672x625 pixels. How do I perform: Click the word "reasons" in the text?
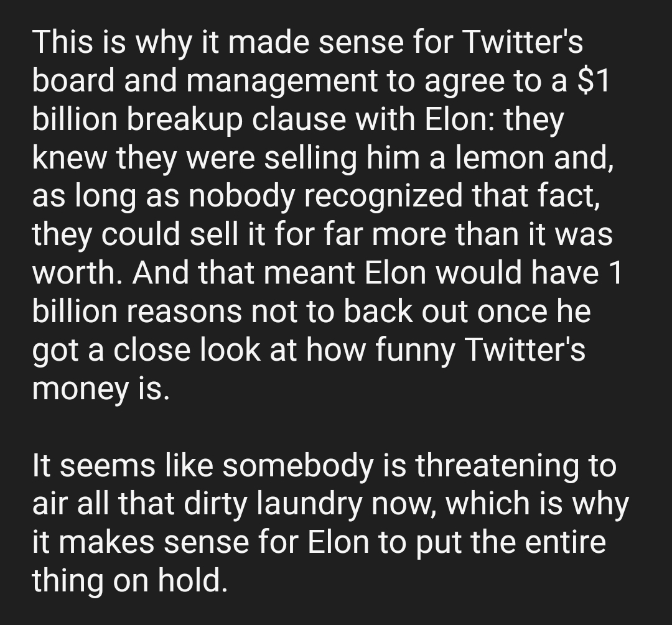pos(184,312)
